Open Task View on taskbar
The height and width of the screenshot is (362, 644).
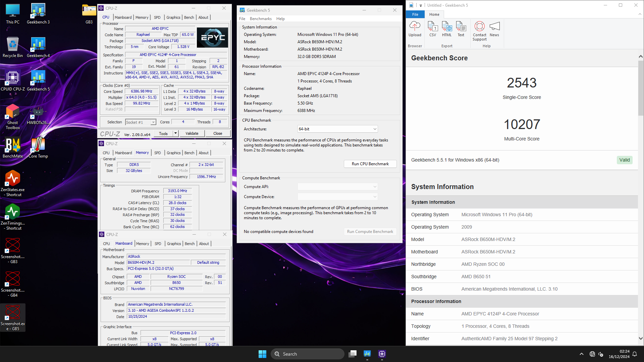(353, 354)
